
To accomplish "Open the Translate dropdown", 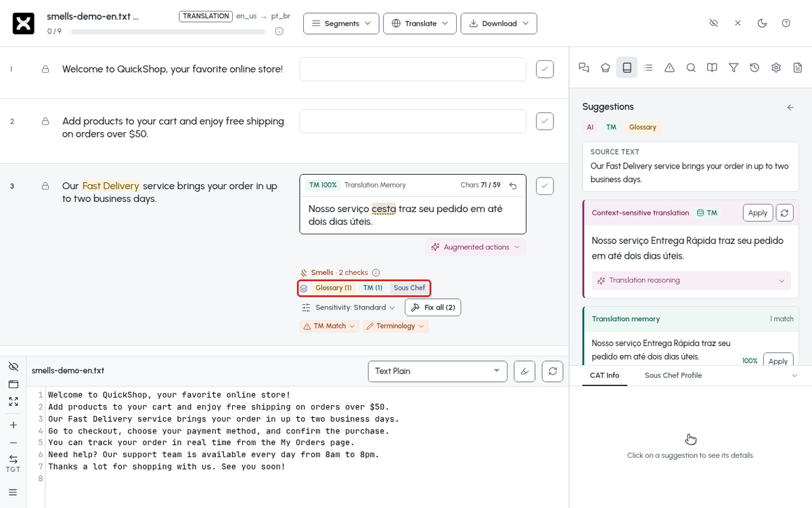I will tap(420, 23).
